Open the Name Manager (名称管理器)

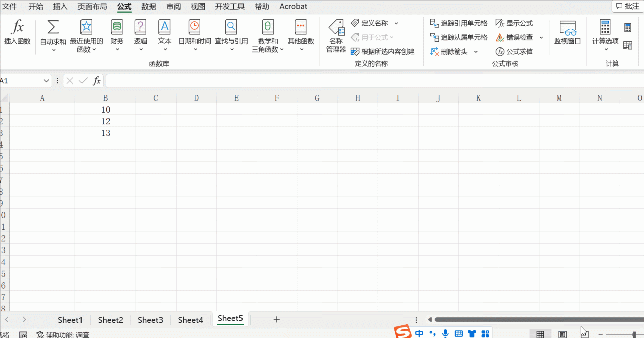click(x=336, y=36)
